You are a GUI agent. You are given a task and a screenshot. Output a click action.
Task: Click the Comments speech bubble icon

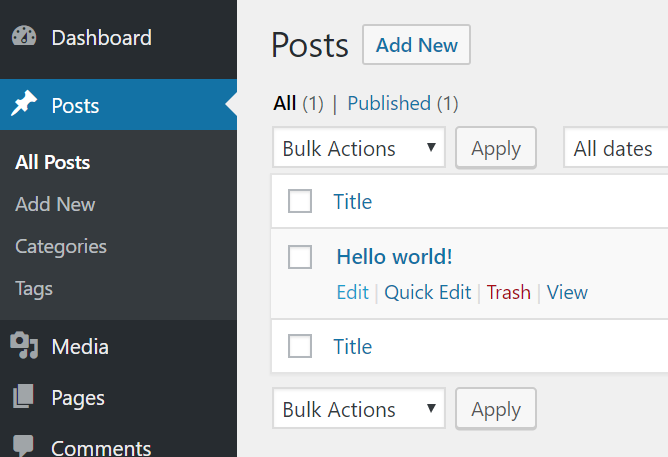pyautogui.click(x=24, y=446)
